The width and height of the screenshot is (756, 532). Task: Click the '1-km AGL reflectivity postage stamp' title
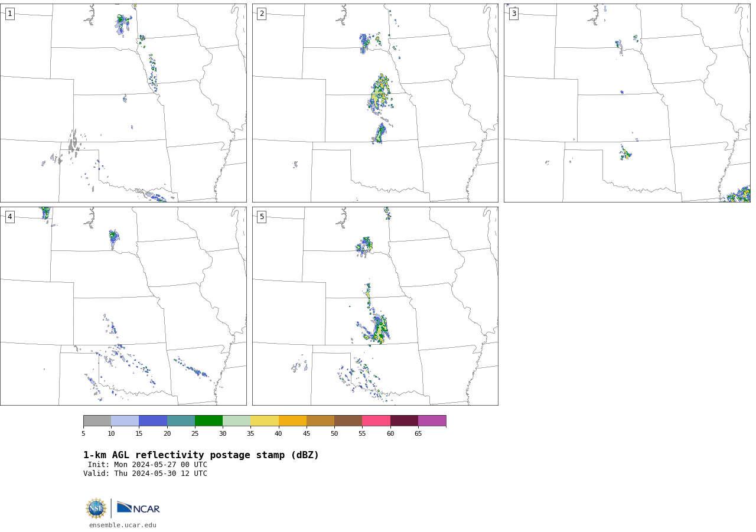(x=201, y=455)
